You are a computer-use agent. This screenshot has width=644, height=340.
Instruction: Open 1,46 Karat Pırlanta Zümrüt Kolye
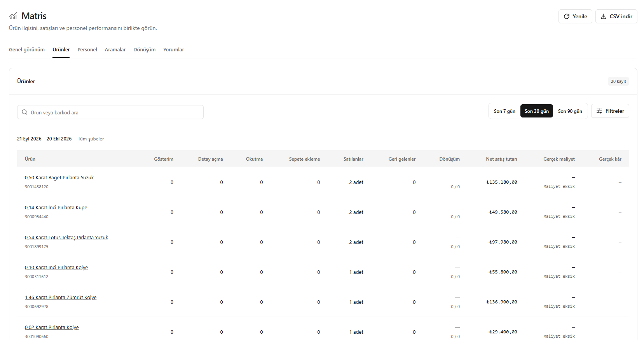(x=61, y=297)
